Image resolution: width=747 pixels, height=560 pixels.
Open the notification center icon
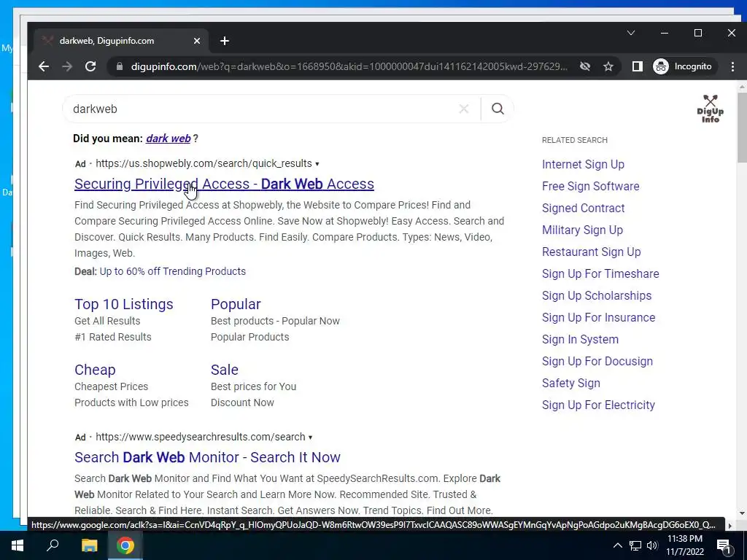point(723,545)
